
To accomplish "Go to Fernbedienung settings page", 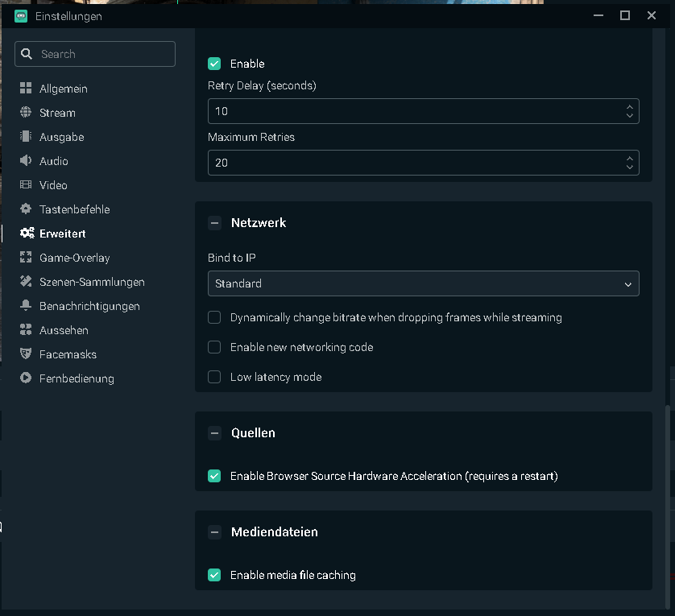I will pos(77,378).
